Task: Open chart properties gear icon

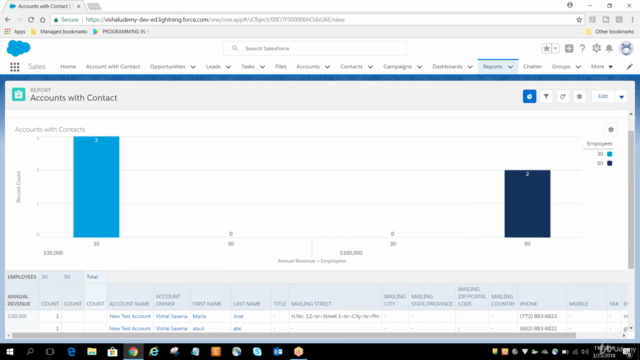Action: click(x=611, y=129)
